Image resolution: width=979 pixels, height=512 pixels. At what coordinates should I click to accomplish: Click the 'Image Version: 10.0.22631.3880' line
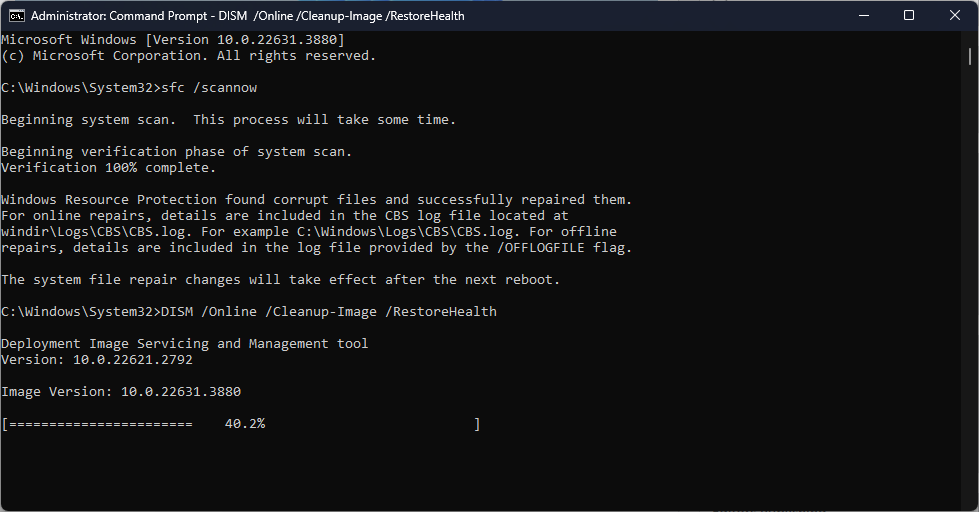(x=120, y=392)
